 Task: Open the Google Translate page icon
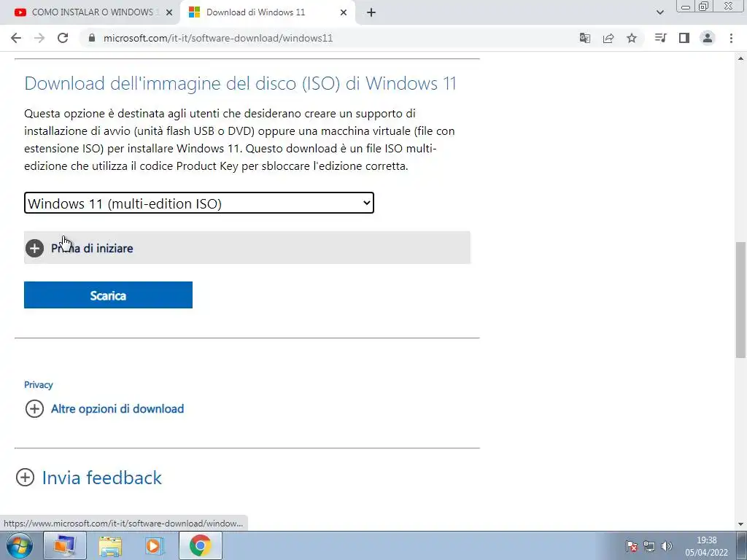pyautogui.click(x=584, y=38)
